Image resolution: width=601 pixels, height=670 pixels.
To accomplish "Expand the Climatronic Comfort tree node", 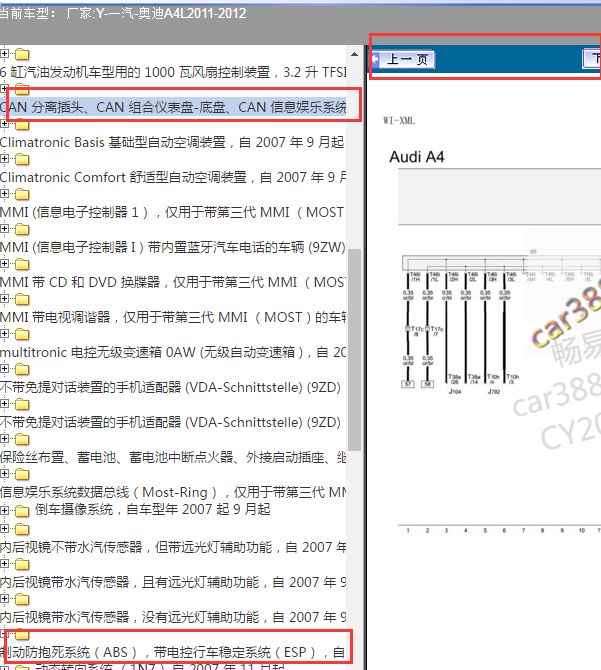I will (x=4, y=159).
